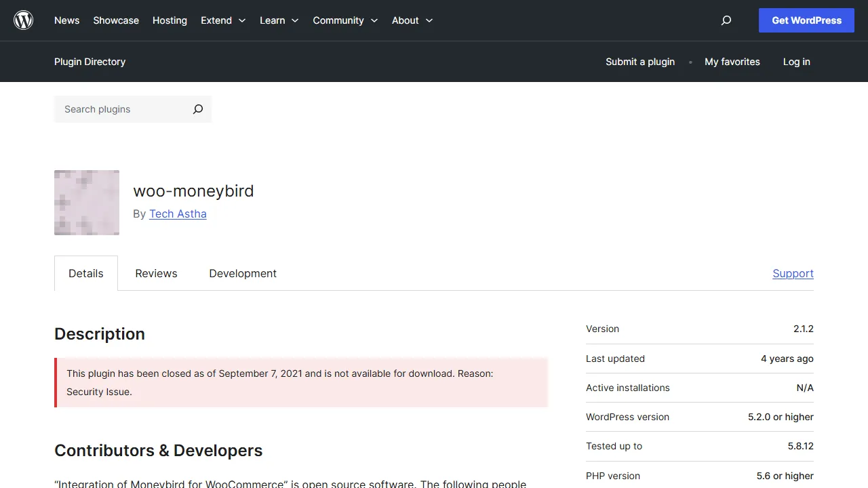This screenshot has height=488, width=868.
Task: Expand the Extend dropdown menu
Action: [x=223, y=20]
